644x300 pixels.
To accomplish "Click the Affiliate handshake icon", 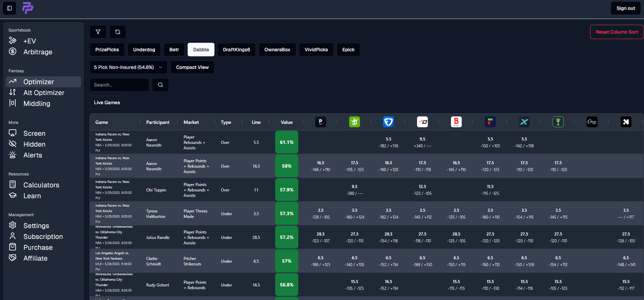I will pyautogui.click(x=12, y=258).
